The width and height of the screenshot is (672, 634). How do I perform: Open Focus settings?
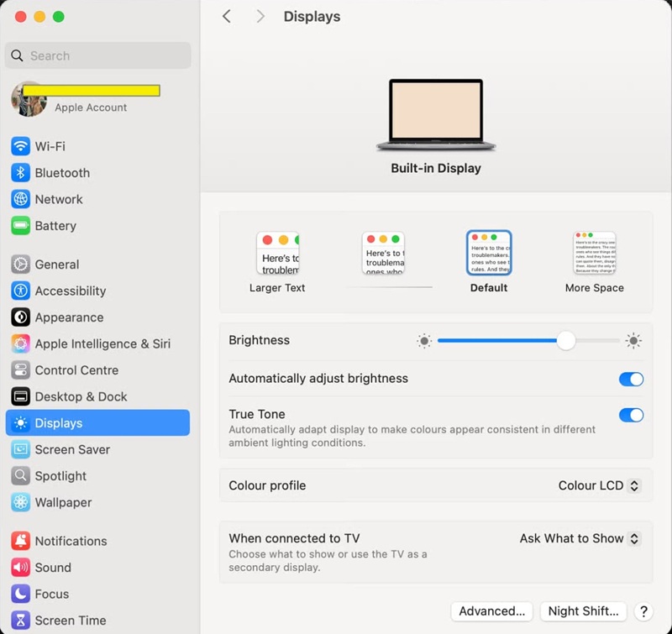[97, 594]
